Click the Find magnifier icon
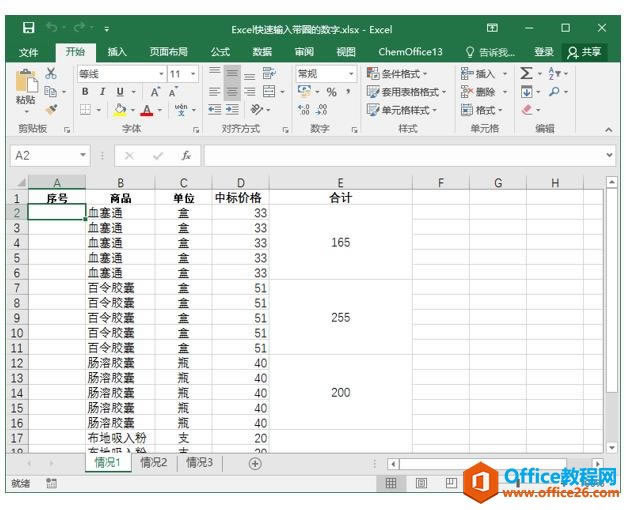 pos(554,92)
